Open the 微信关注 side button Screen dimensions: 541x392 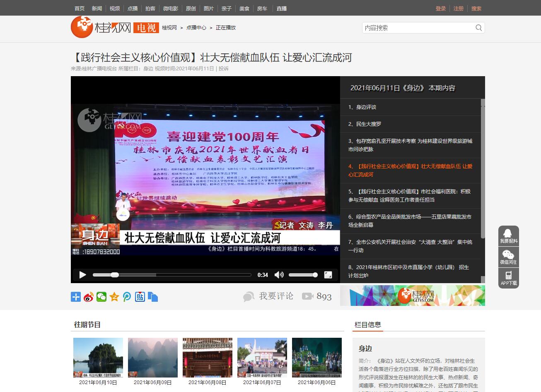click(508, 257)
